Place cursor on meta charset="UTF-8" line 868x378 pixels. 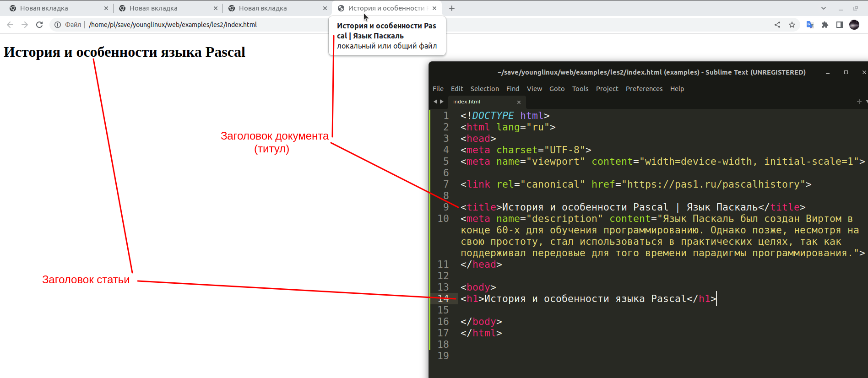pyautogui.click(x=526, y=150)
